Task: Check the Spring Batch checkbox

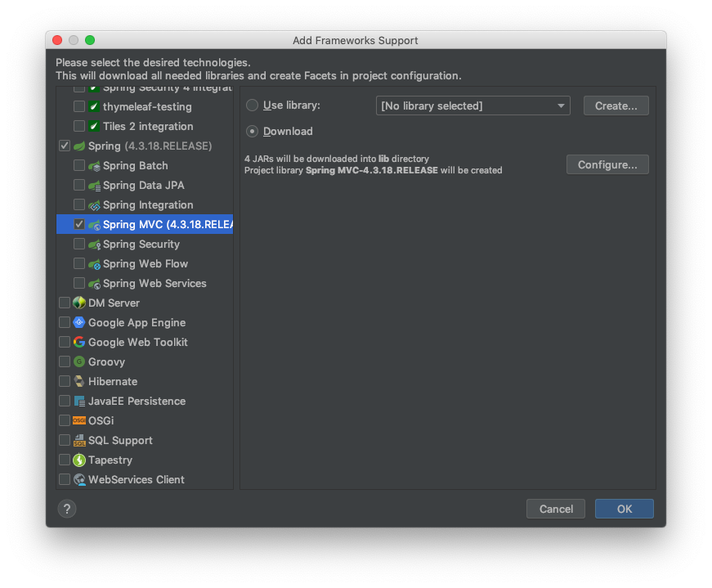Action: [x=79, y=165]
